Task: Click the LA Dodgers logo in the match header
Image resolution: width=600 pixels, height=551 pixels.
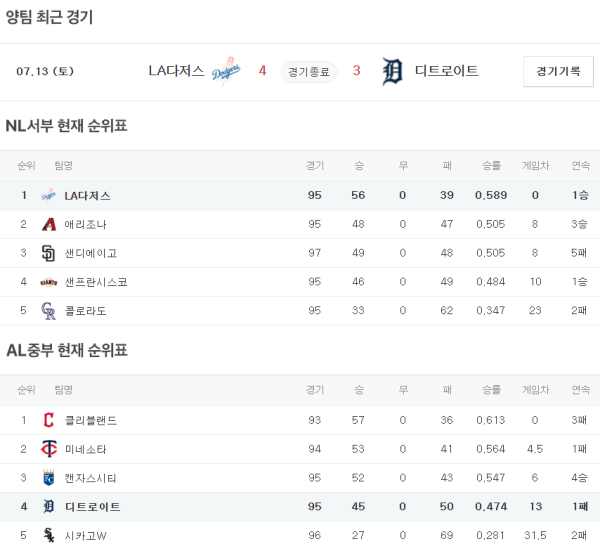Action: pyautogui.click(x=227, y=72)
